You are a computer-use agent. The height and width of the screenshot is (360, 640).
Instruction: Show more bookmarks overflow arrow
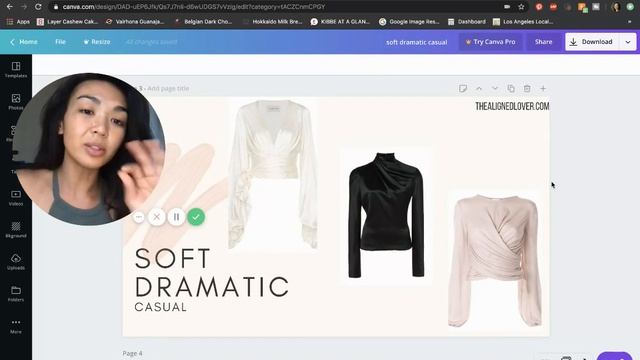point(630,22)
